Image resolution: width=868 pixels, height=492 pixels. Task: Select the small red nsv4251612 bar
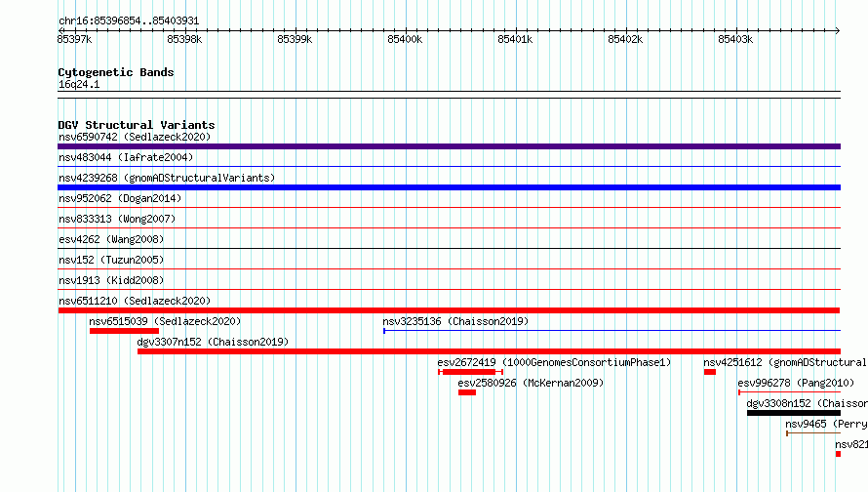tap(710, 372)
